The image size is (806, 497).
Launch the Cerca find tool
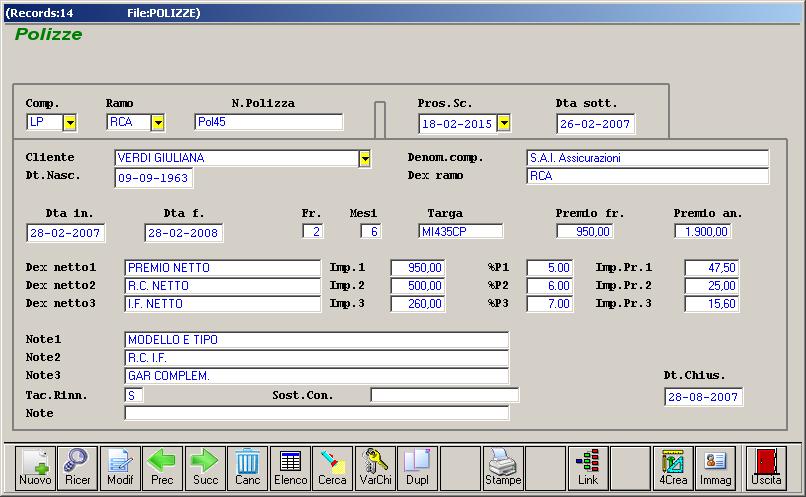[333, 468]
